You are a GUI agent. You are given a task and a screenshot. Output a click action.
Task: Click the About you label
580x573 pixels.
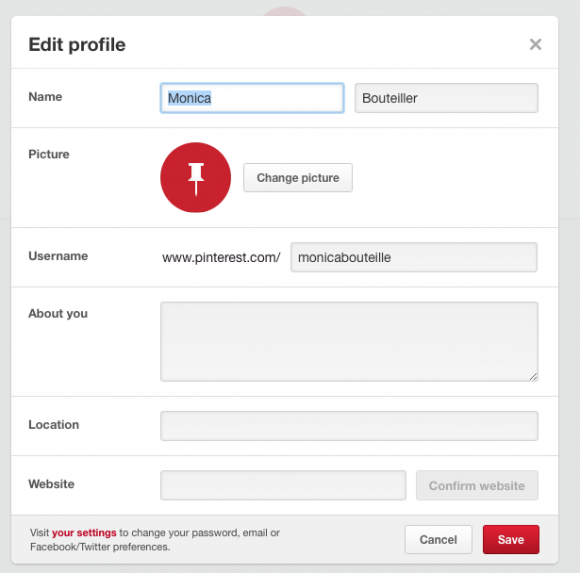58,313
